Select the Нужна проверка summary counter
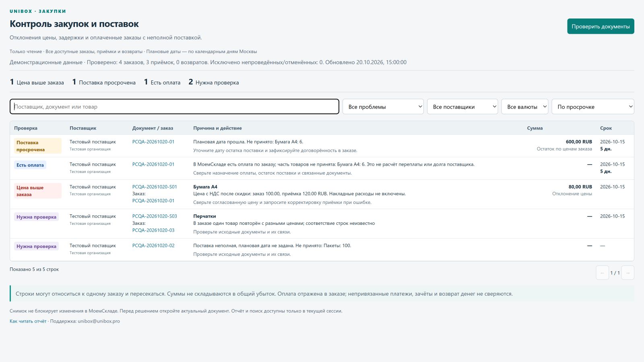 coord(214,82)
